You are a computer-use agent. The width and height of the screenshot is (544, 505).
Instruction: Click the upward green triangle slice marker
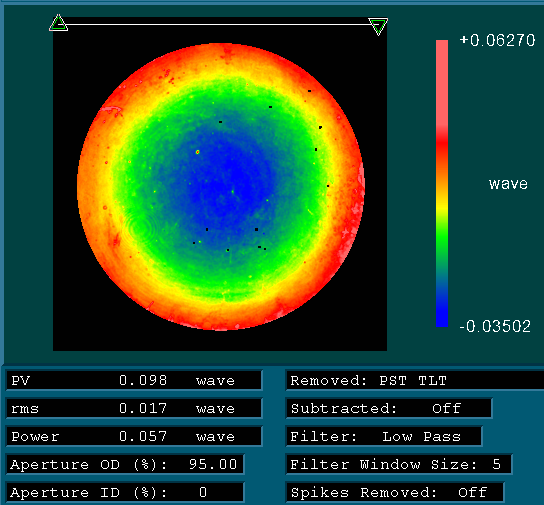pyautogui.click(x=58, y=23)
